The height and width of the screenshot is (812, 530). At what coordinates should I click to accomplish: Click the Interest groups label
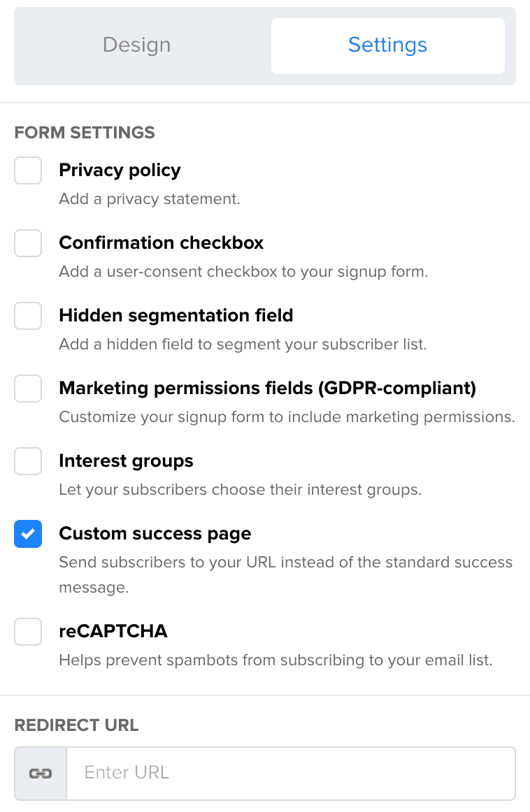click(x=126, y=461)
